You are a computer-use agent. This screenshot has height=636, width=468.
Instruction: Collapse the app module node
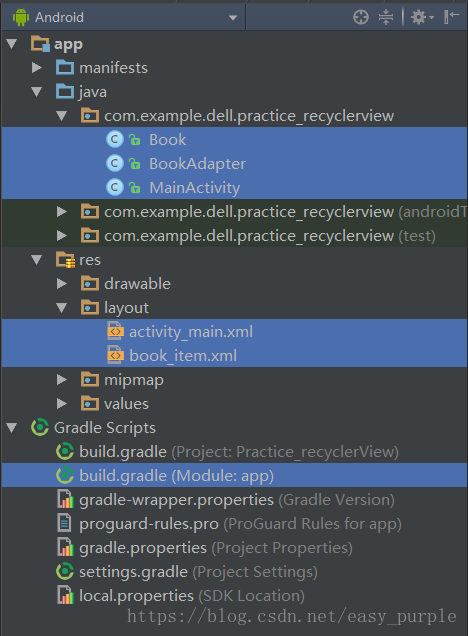click(12, 44)
